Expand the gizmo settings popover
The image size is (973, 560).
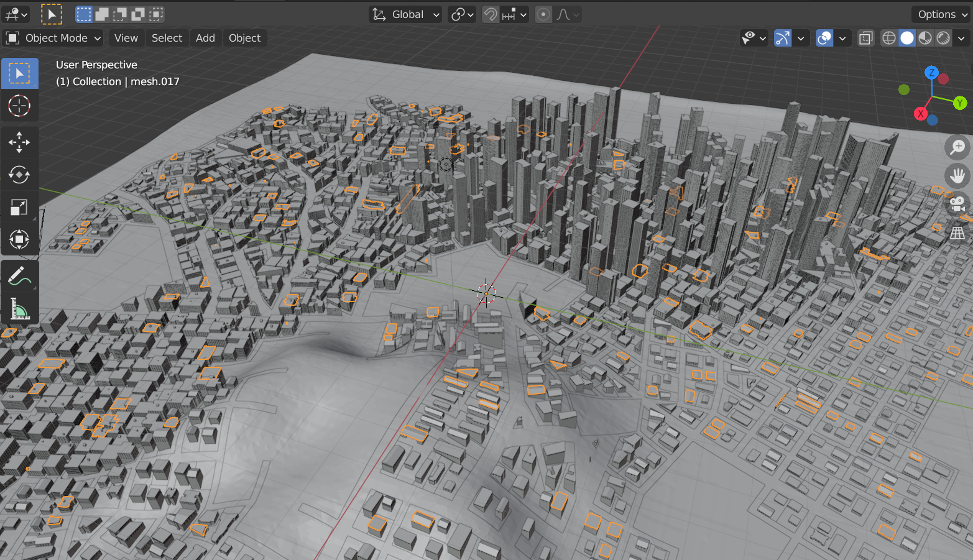[x=801, y=38]
